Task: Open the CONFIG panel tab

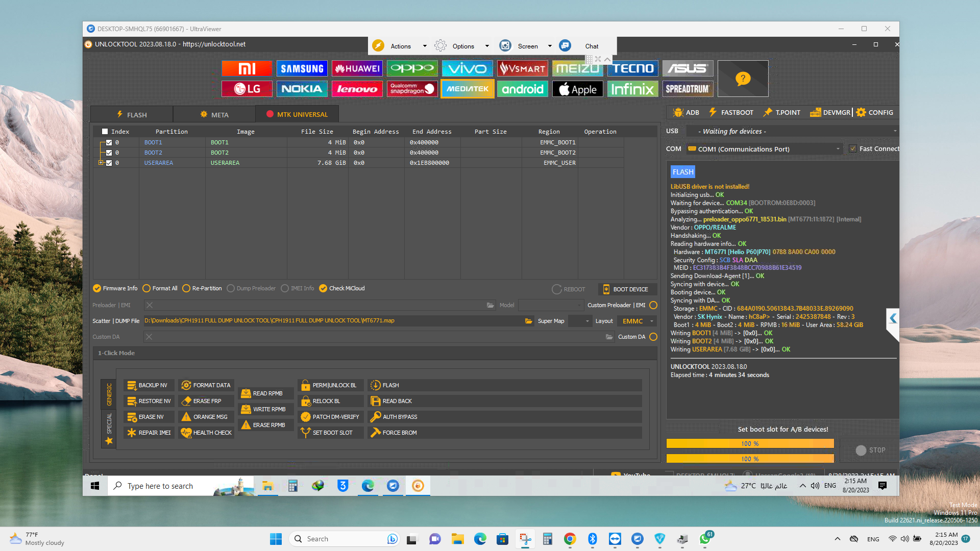Action: pos(875,112)
